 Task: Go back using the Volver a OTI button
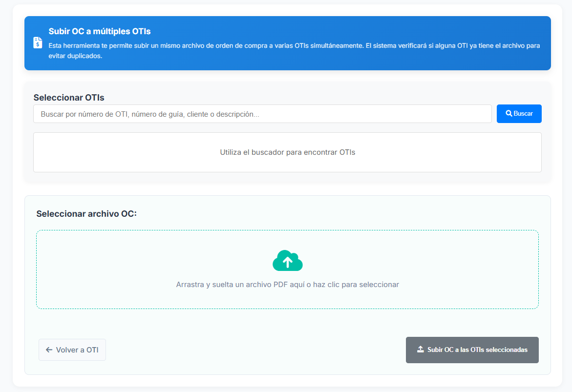coord(72,350)
